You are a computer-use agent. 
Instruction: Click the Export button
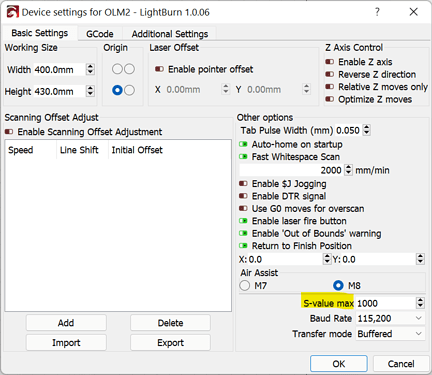170,343
